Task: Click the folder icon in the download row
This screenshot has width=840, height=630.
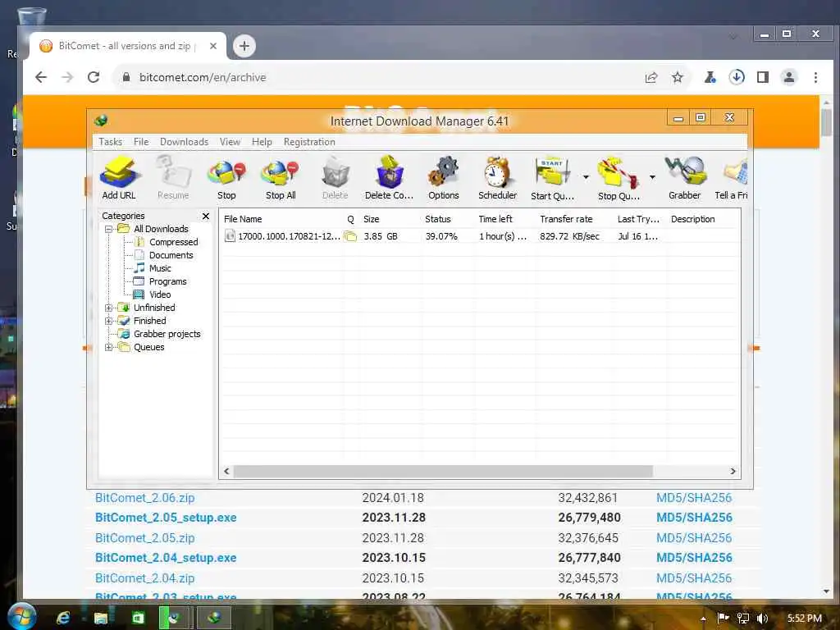Action: [x=350, y=236]
